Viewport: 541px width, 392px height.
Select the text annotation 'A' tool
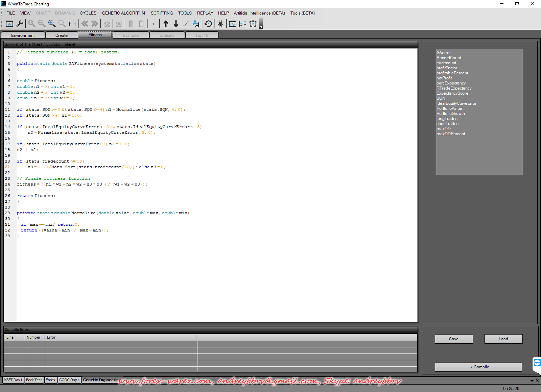click(x=196, y=24)
